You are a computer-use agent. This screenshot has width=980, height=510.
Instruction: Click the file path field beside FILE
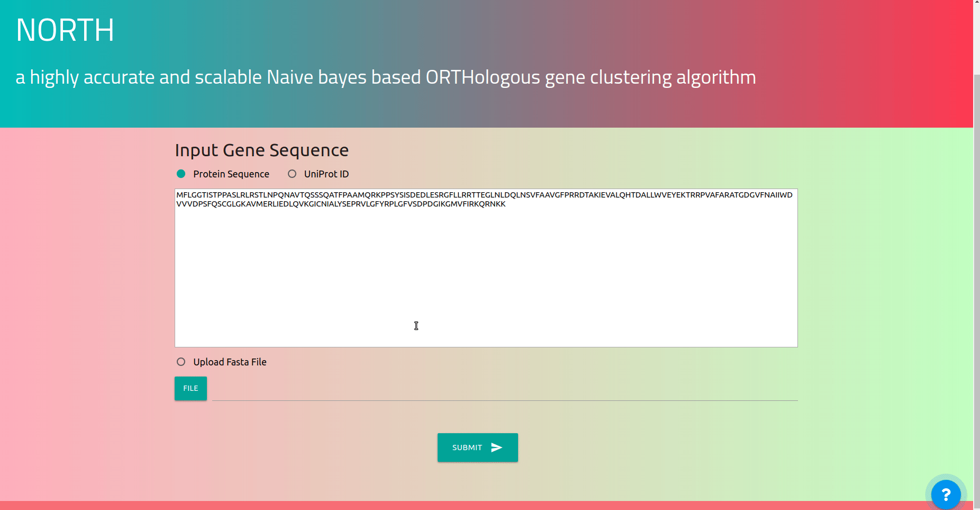pos(504,390)
